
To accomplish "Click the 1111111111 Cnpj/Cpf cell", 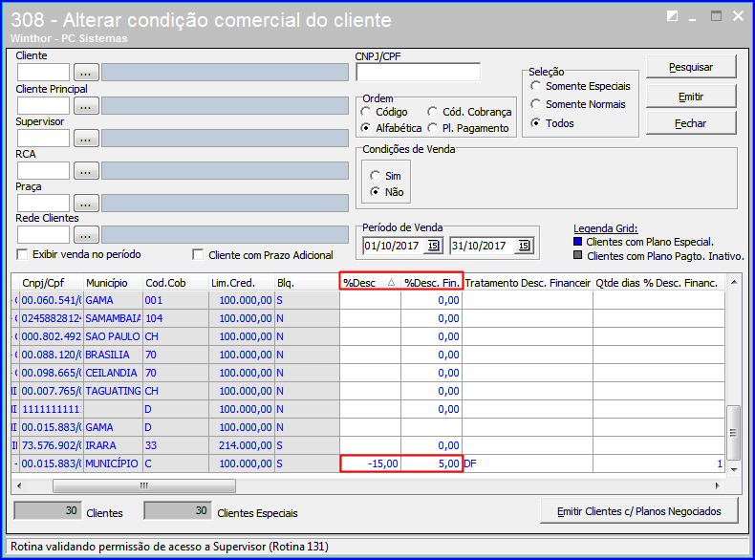I will point(52,409).
